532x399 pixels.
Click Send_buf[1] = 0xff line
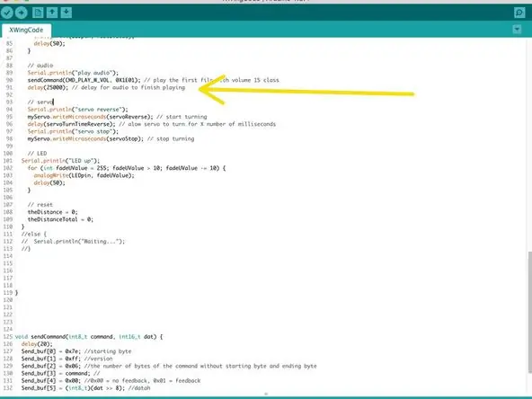pyautogui.click(x=66, y=359)
